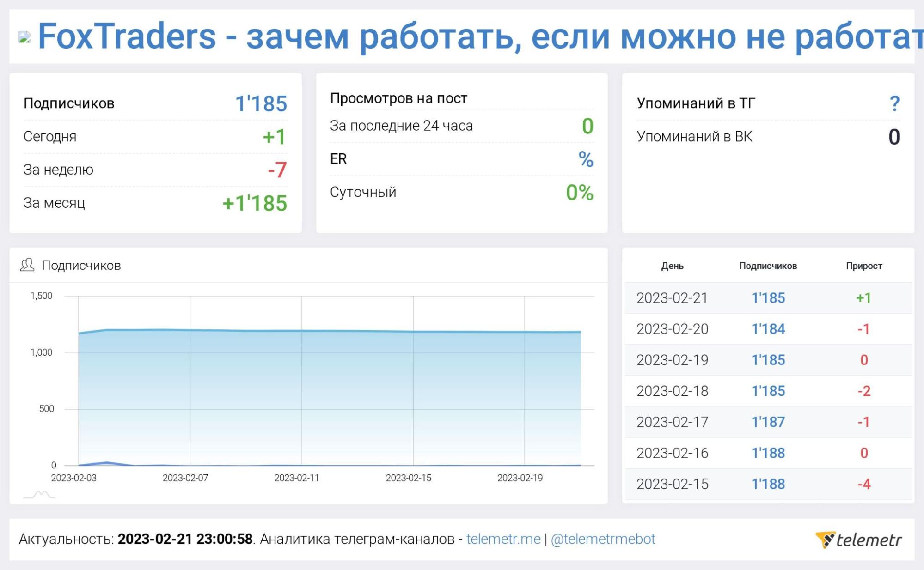Viewport: 924px width, 570px height.
Task: Click the 'Просмотров на пост' heading
Action: pos(398,98)
